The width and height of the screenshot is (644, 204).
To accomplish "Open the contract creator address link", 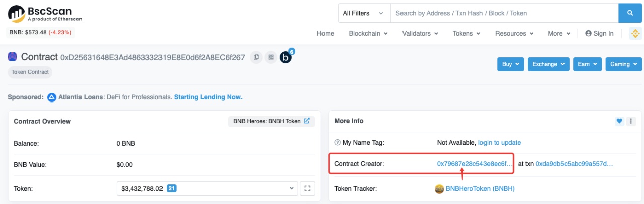I will (475, 164).
